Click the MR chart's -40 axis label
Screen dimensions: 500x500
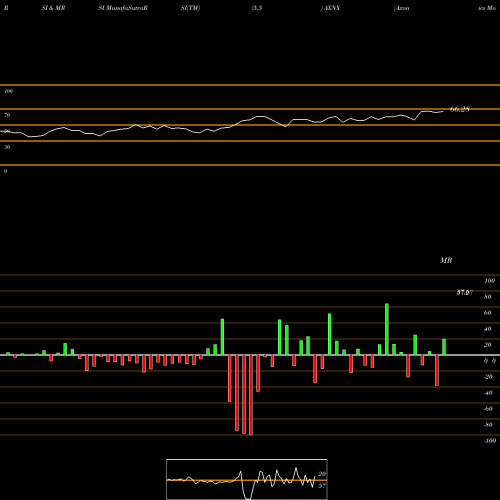point(488,393)
